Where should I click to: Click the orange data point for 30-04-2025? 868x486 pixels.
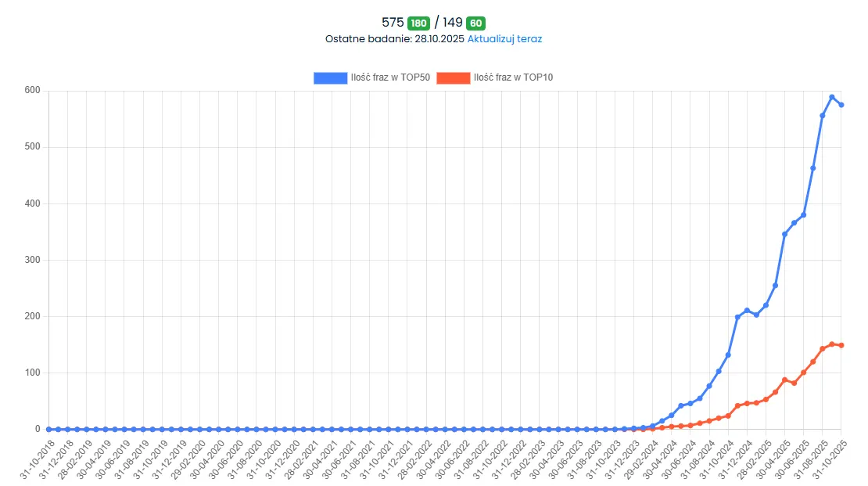pos(784,380)
